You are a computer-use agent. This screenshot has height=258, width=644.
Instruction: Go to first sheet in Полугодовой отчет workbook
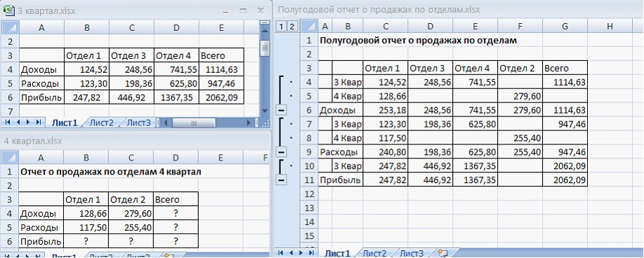[281, 252]
